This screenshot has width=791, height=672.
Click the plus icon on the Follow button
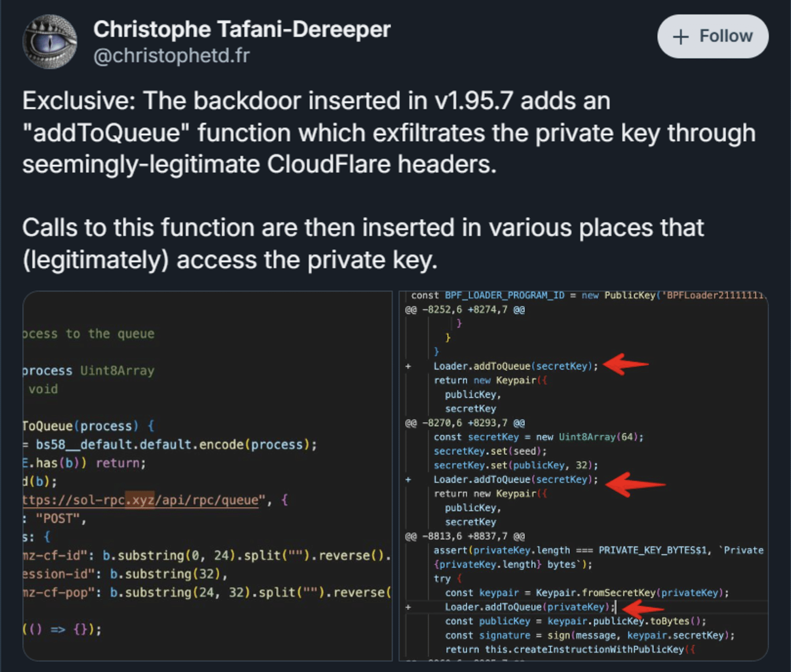tap(681, 36)
